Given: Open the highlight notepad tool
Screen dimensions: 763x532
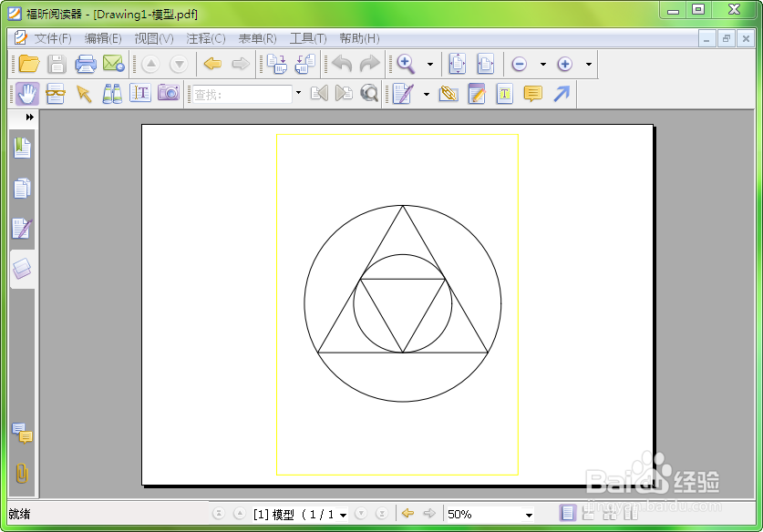Looking at the screenshot, I should coord(477,94).
